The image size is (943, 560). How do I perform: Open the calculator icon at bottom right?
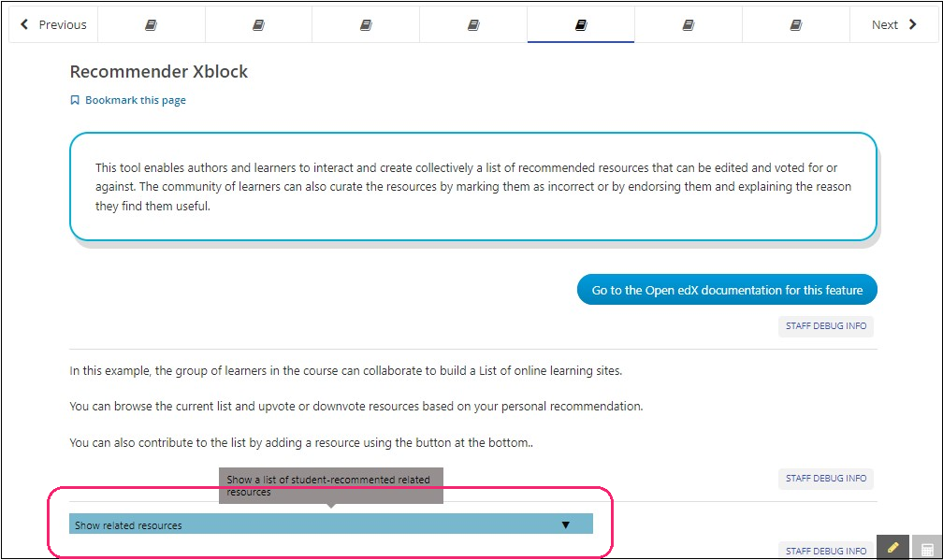927,549
